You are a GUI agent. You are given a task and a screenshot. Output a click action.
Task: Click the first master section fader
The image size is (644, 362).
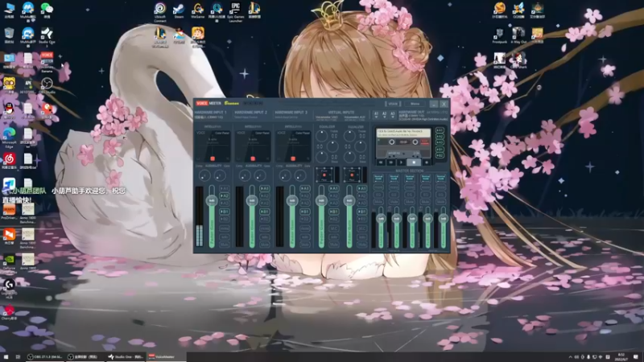click(x=381, y=228)
